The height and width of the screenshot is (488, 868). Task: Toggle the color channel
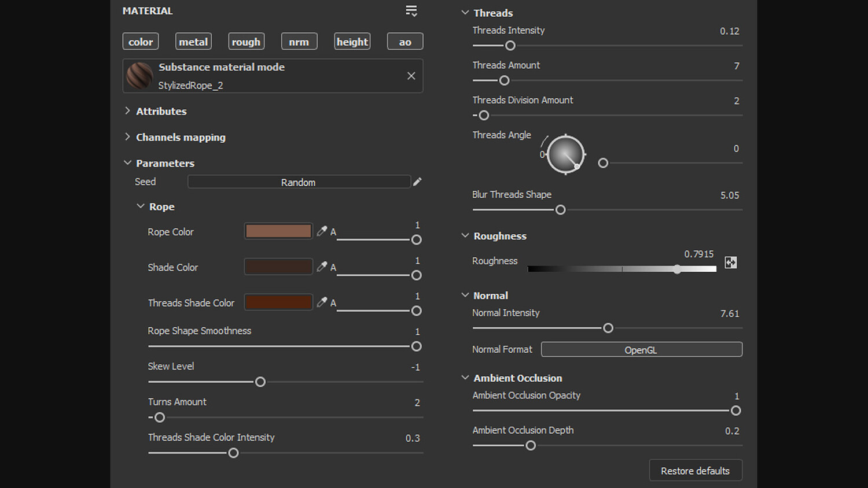click(x=141, y=42)
